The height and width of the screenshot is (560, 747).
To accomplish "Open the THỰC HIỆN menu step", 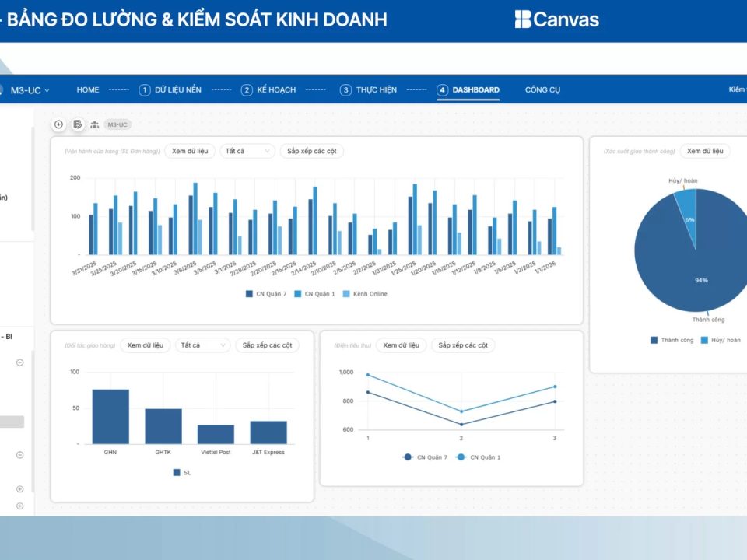I will click(377, 90).
